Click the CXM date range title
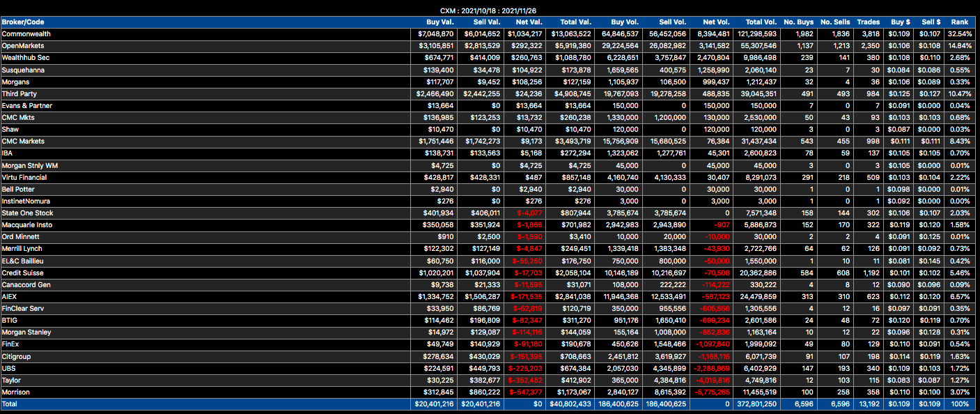The height and width of the screenshot is (414, 980). [x=488, y=10]
